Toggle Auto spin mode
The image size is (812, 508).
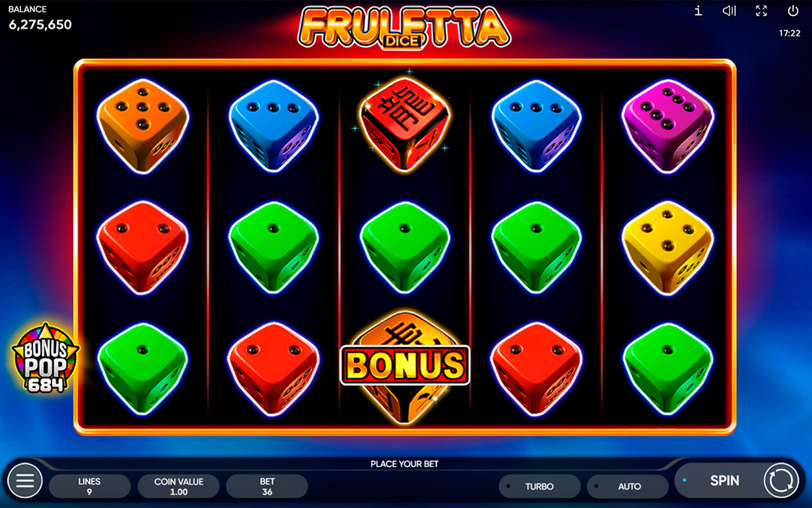628,486
